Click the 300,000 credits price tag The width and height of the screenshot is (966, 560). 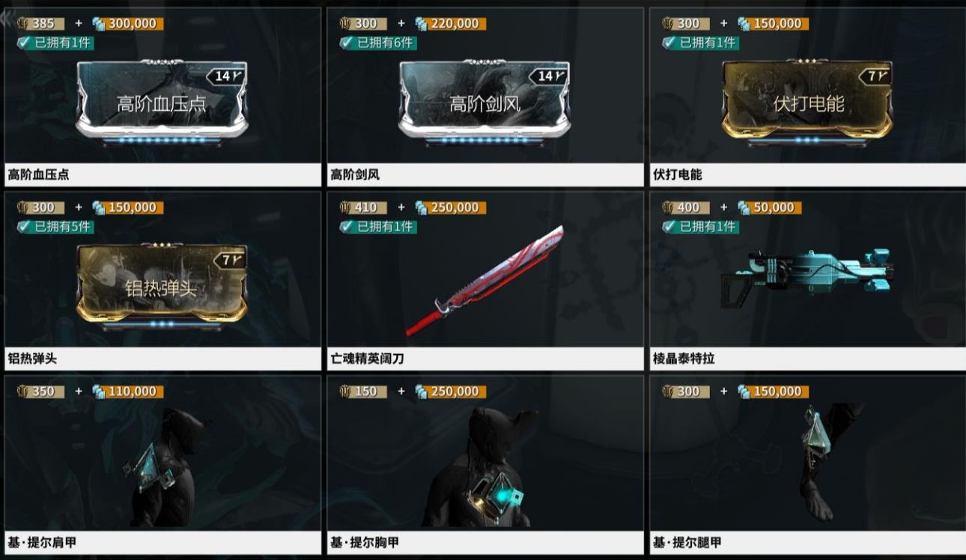pyautogui.click(x=127, y=23)
